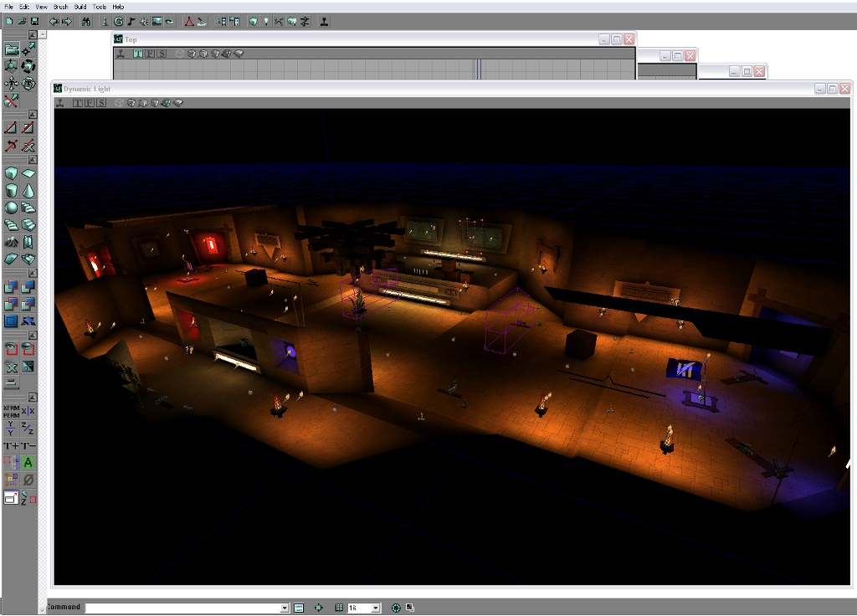Click the CSG Subtract brush icon
The image size is (857, 616).
(28, 286)
